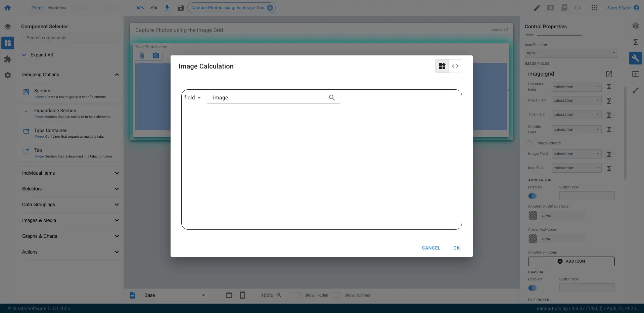The height and width of the screenshot is (313, 644).
Task: Click OK in the Image Calculation dialog
Action: [x=457, y=248]
